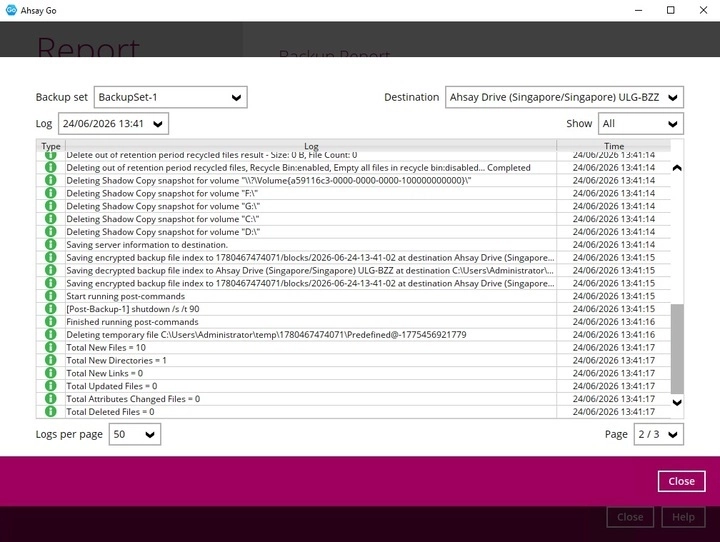Open the Backup set dropdown showing BackupSet-1
This screenshot has height=542, width=720.
171,97
